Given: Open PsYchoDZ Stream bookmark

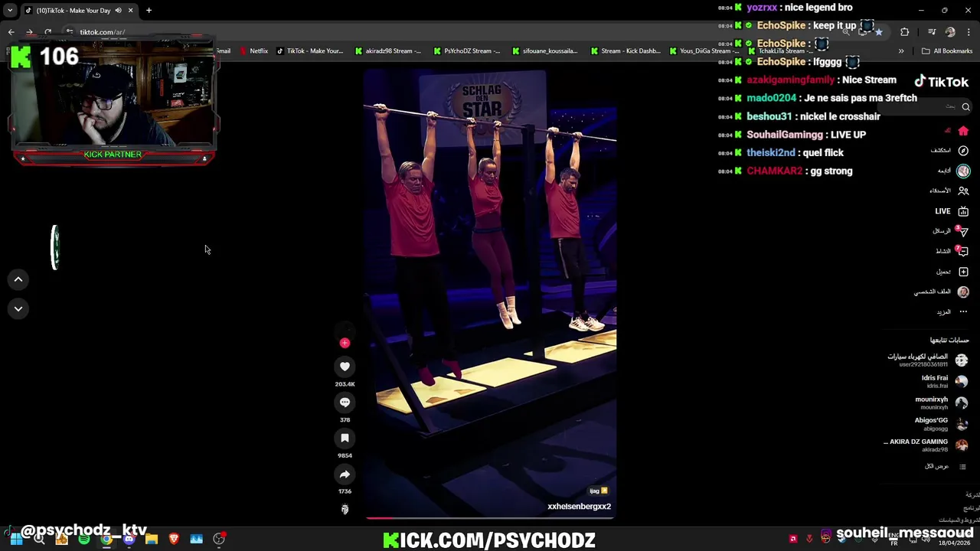Looking at the screenshot, I should (467, 51).
